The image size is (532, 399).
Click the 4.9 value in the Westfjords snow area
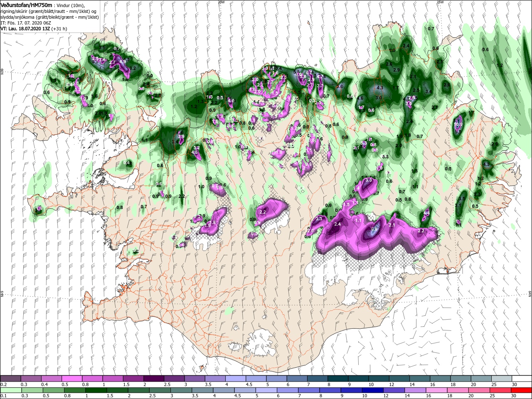[x=122, y=62]
